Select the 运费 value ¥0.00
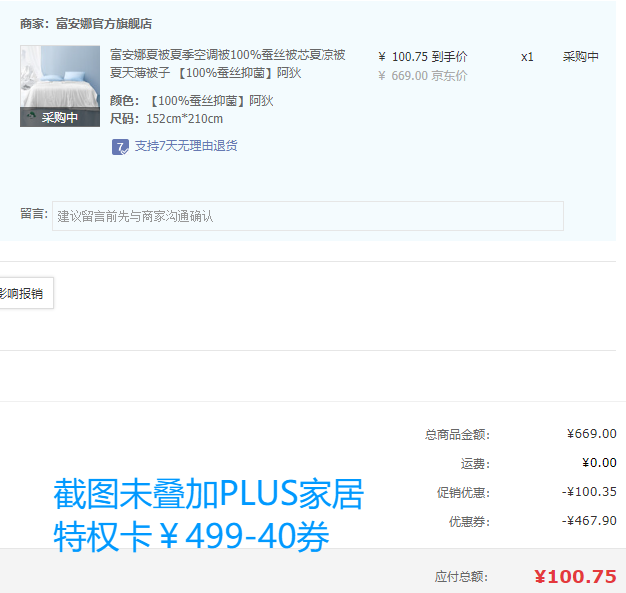 [x=599, y=463]
